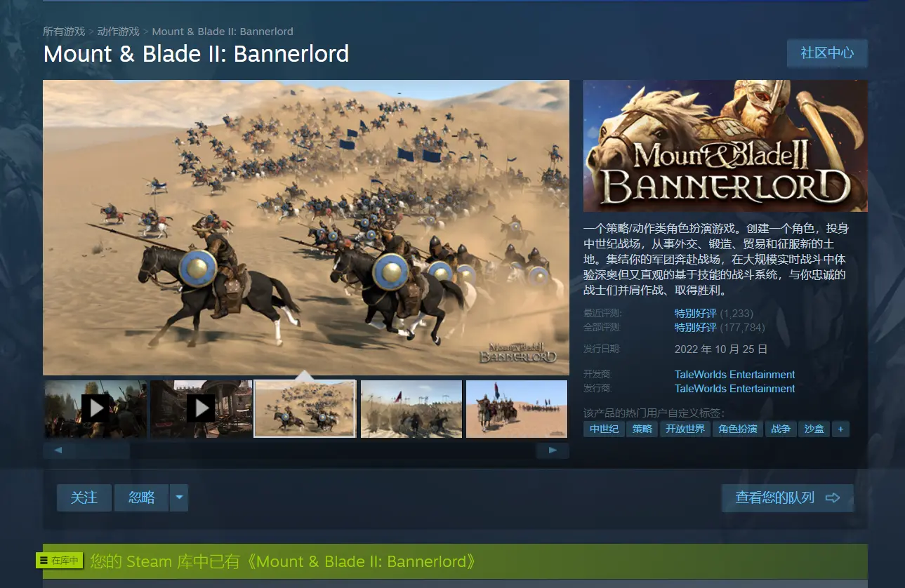
Task: Toggle 忽略 to ignore this game
Action: pyautogui.click(x=141, y=497)
